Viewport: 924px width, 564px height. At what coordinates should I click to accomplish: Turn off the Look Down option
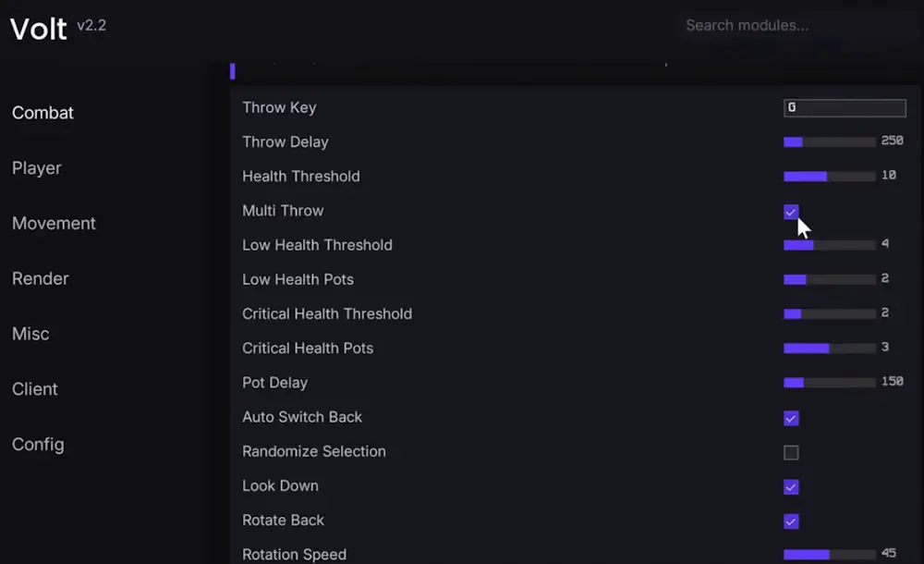(x=791, y=487)
